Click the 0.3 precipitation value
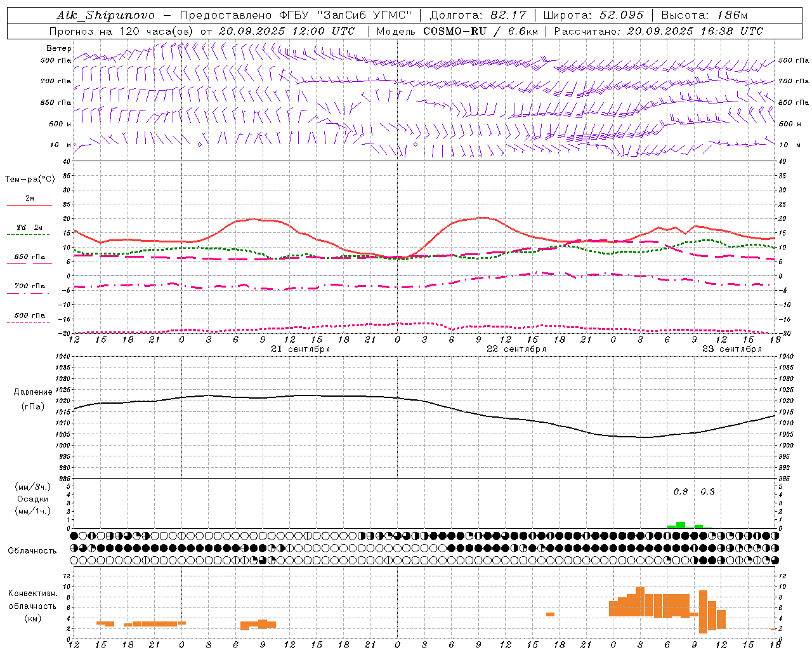The width and height of the screenshot is (812, 650). click(707, 491)
